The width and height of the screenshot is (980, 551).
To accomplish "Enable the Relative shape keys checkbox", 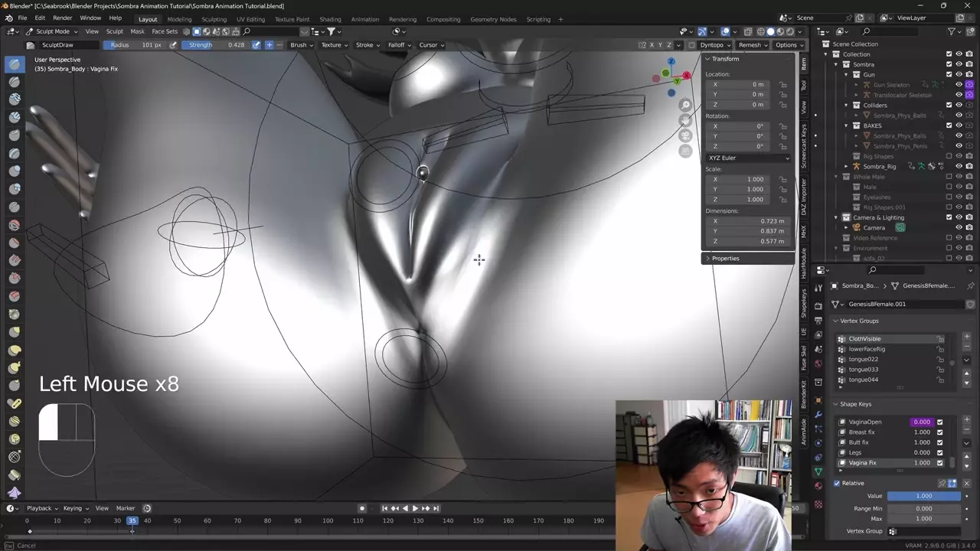I will (x=837, y=483).
